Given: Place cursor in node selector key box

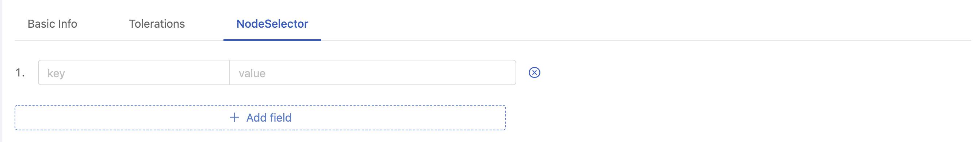Looking at the screenshot, I should (134, 72).
